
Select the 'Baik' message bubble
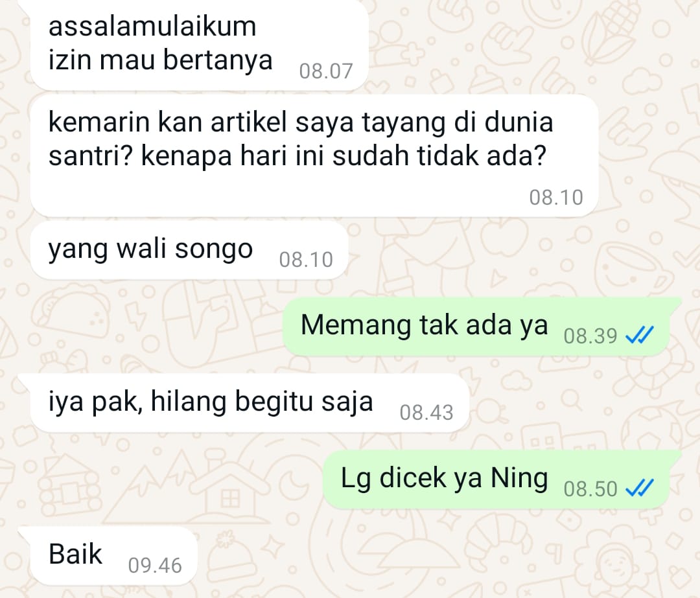point(113,556)
